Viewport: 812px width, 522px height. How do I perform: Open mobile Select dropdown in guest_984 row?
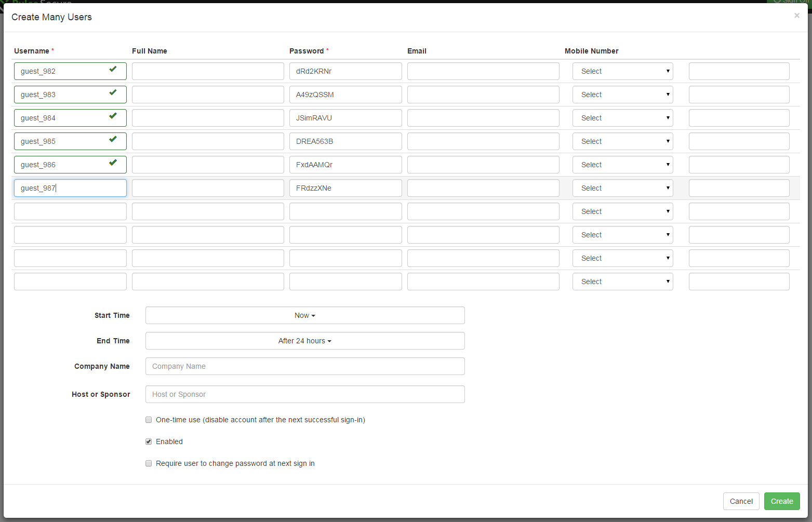pyautogui.click(x=622, y=118)
